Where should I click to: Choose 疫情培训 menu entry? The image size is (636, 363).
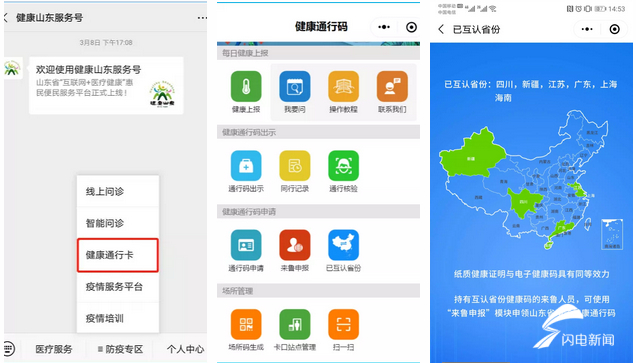pos(118,318)
